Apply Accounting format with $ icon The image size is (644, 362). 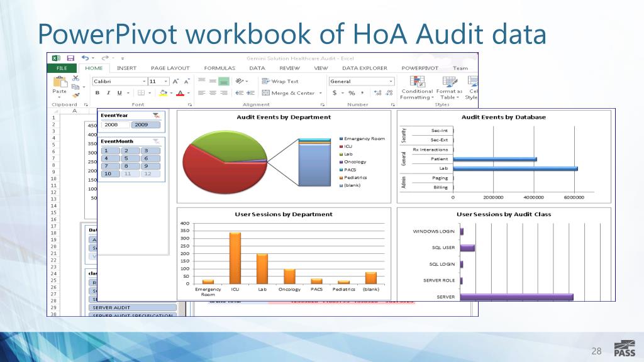(335, 93)
